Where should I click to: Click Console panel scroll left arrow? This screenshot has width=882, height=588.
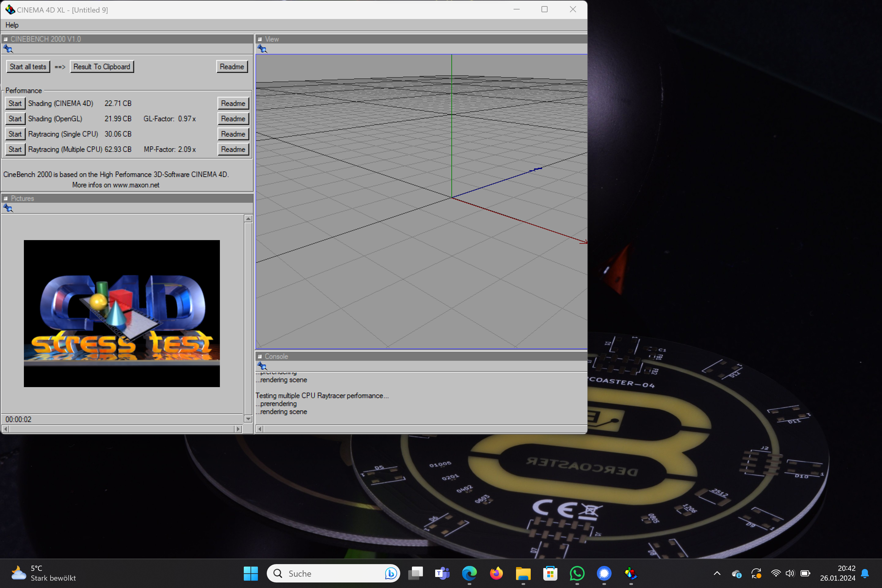pos(260,429)
